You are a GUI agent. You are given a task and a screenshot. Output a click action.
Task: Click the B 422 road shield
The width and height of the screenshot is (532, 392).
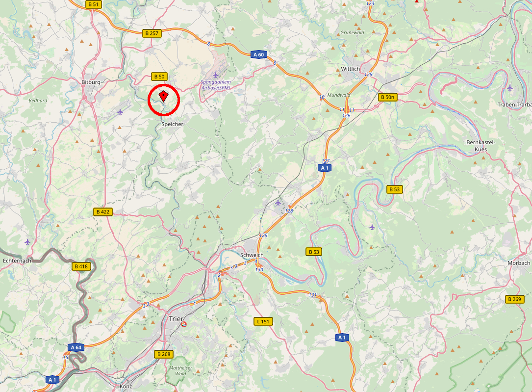point(103,212)
